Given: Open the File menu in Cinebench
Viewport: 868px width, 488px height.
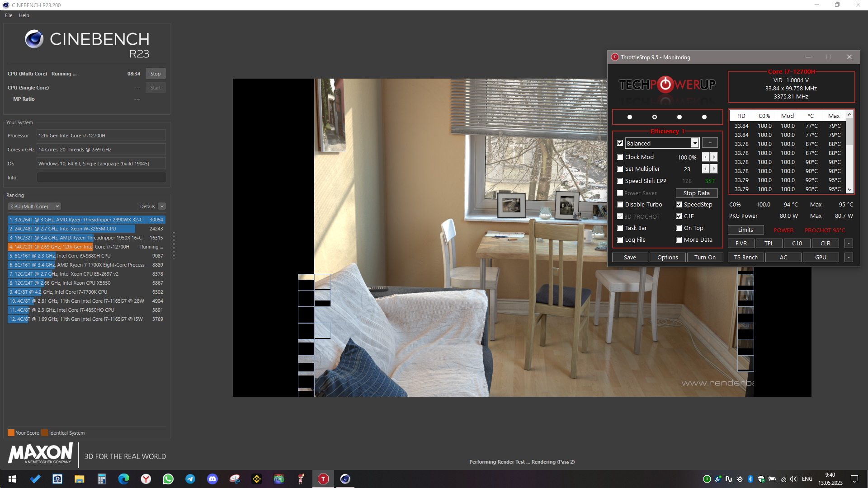Looking at the screenshot, I should (9, 15).
